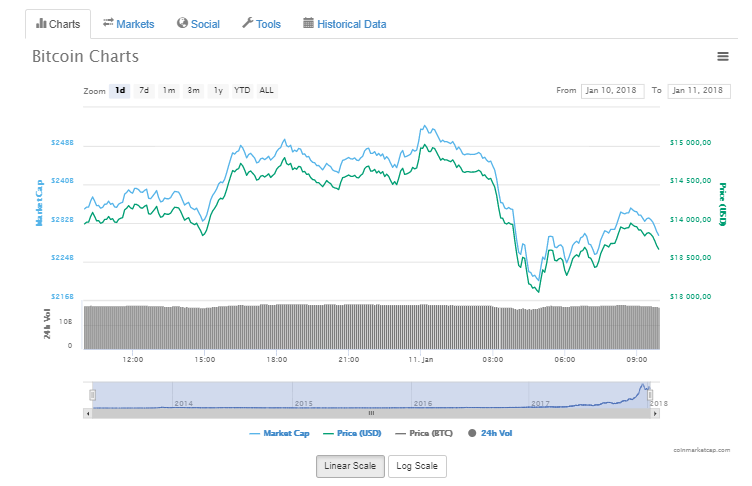
Task: Open the Social tab
Action: pos(198,24)
